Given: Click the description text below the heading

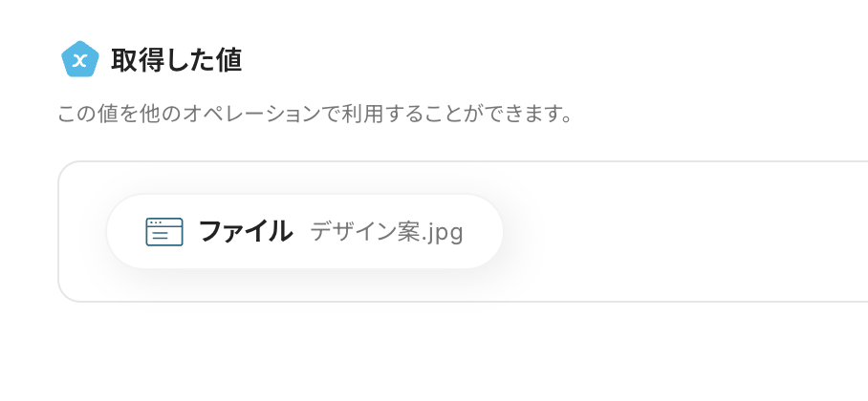Looking at the screenshot, I should coord(315,116).
